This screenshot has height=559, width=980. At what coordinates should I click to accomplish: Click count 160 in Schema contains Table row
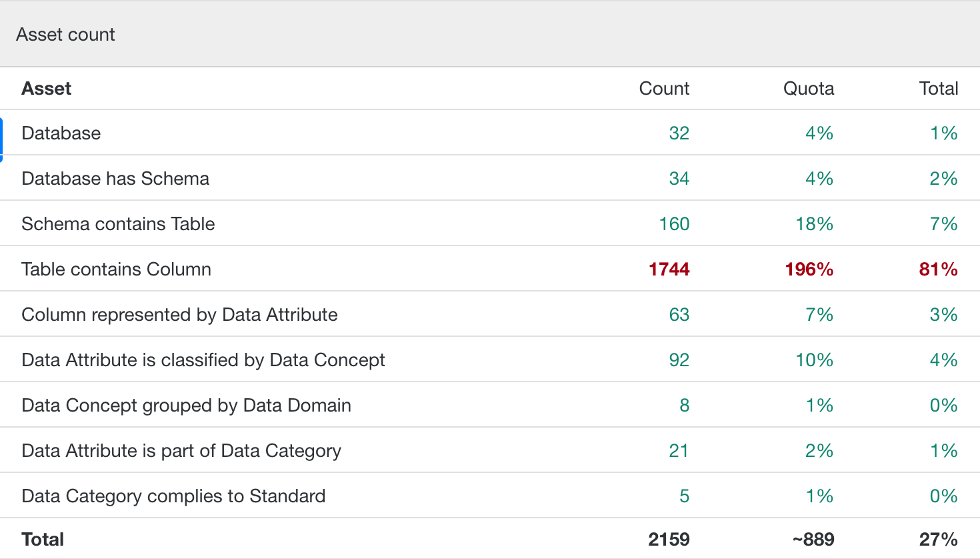tap(675, 224)
